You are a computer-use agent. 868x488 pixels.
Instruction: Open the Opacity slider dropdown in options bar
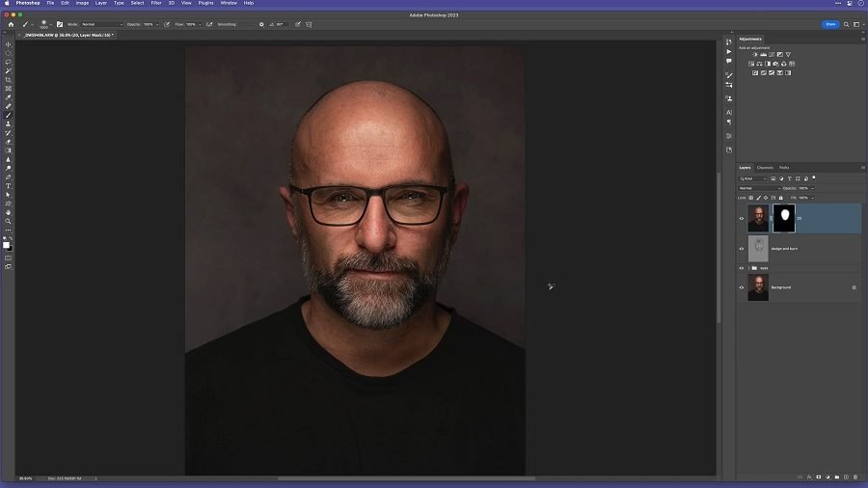(157, 24)
